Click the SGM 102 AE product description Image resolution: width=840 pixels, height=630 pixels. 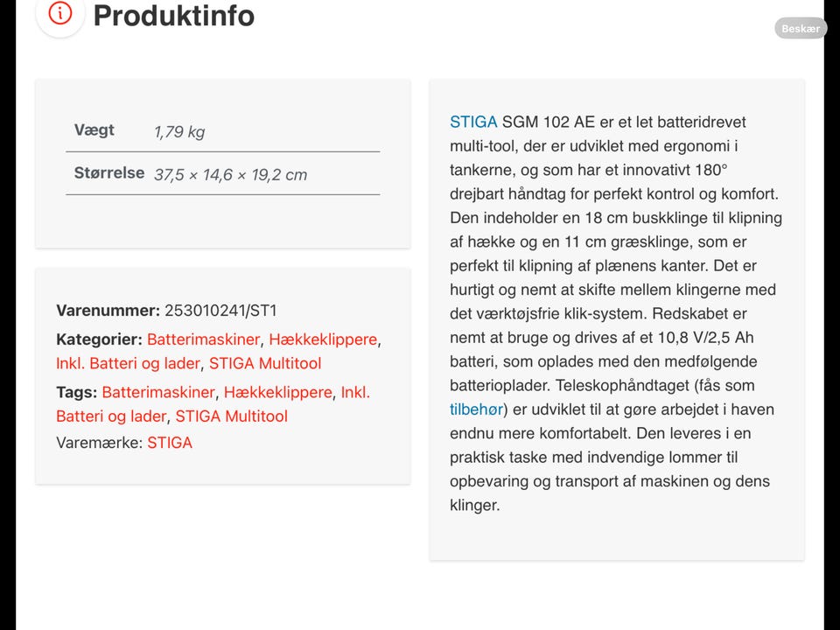point(616,313)
